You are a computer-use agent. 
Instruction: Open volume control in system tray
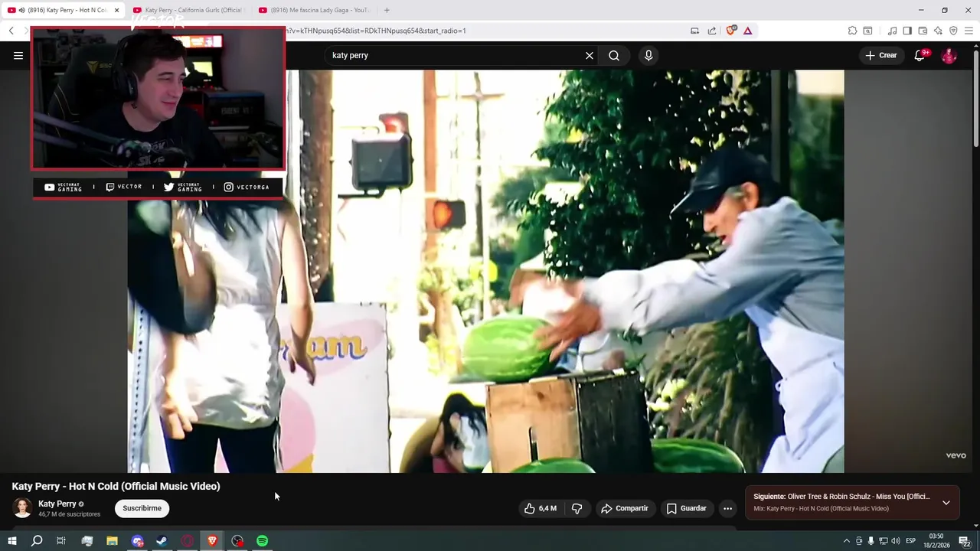point(896,541)
